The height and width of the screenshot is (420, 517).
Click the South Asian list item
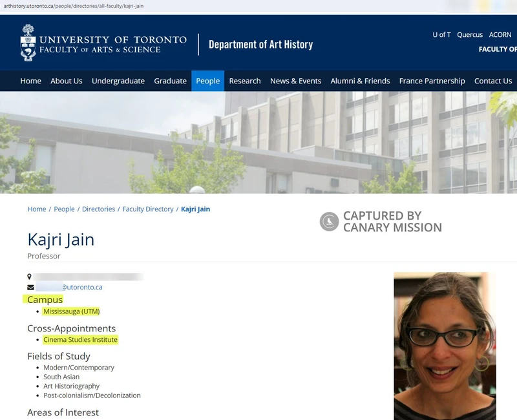tap(61, 377)
